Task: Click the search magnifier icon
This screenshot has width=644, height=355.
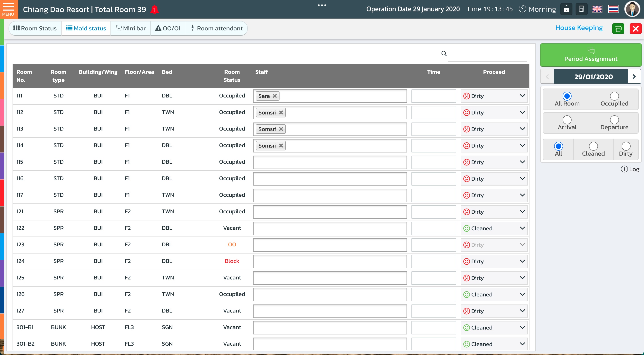Action: [x=444, y=53]
